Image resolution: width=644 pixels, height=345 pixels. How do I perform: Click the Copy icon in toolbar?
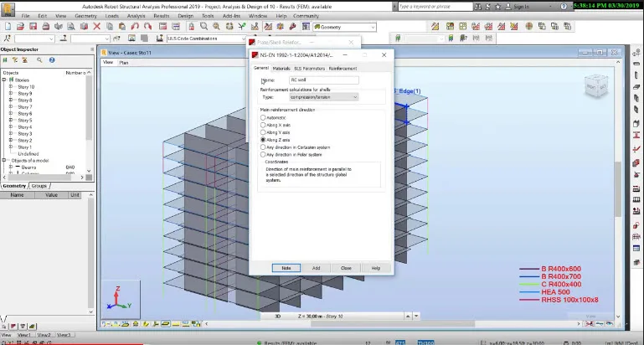tap(110, 27)
